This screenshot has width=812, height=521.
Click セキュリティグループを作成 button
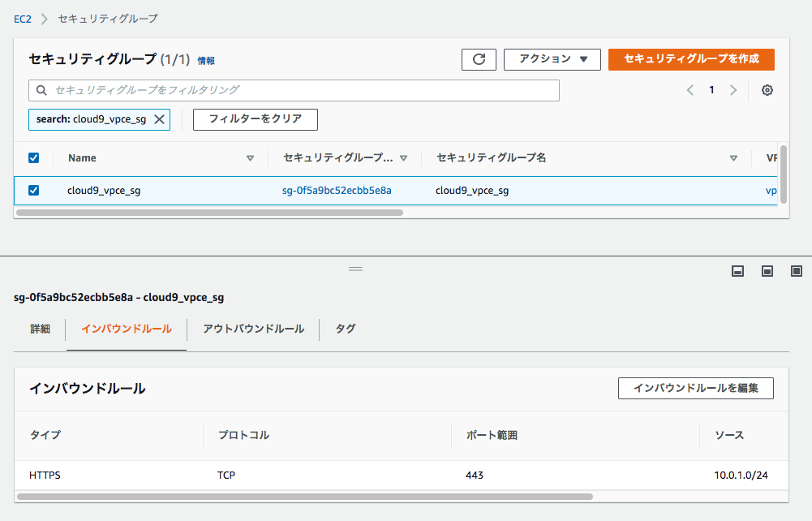(x=691, y=59)
